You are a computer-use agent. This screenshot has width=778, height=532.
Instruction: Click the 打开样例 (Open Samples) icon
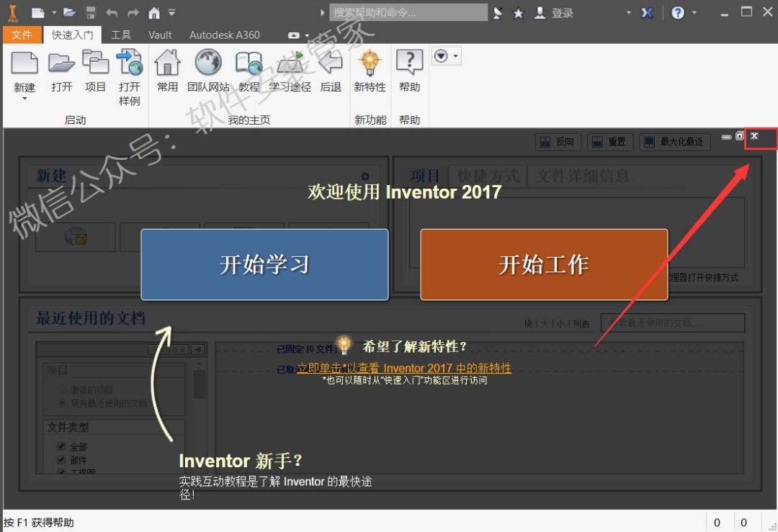click(130, 63)
